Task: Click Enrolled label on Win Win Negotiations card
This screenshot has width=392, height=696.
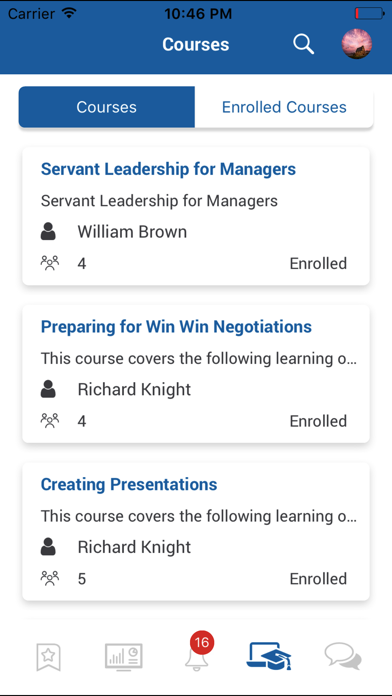Action: [318, 421]
